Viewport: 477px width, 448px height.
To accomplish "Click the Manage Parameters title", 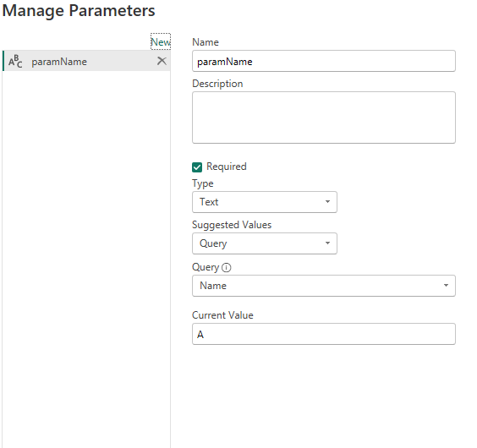I will (x=79, y=11).
